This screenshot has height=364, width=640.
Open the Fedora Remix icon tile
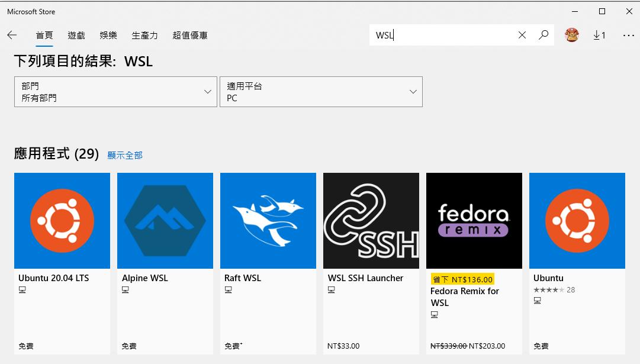point(474,221)
